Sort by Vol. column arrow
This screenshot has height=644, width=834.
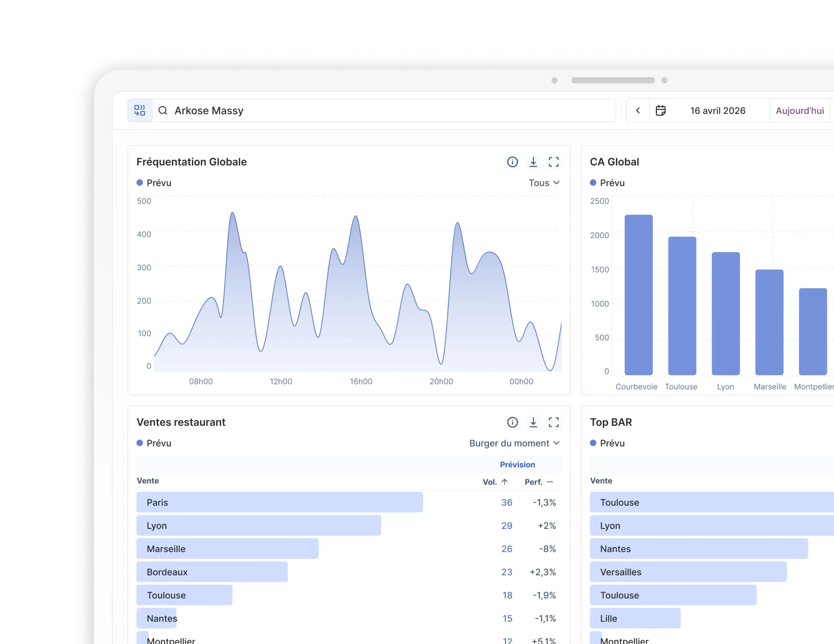[x=505, y=482]
